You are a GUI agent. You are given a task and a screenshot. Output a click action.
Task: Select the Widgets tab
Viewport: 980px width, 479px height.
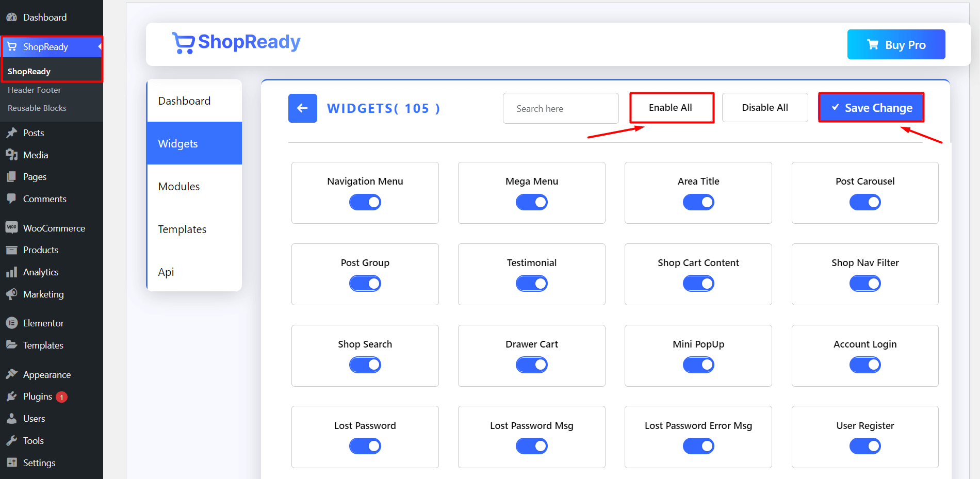[194, 143]
